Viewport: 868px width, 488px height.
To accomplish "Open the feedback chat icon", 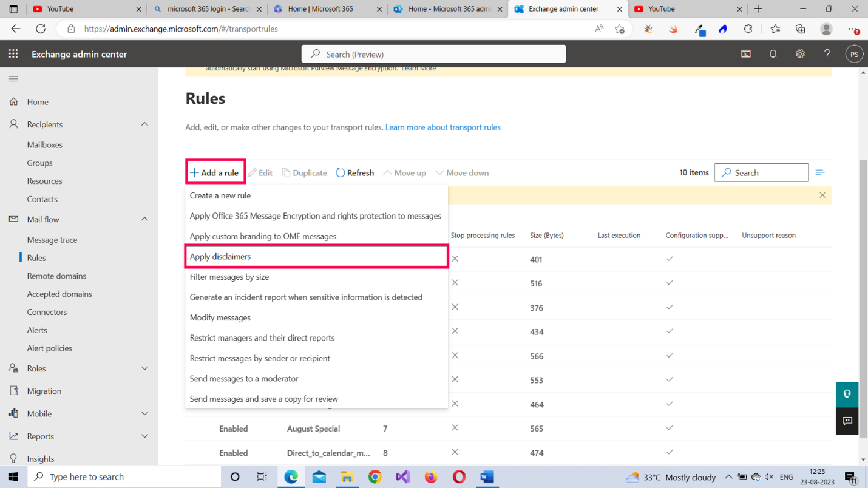I will pos(847,421).
